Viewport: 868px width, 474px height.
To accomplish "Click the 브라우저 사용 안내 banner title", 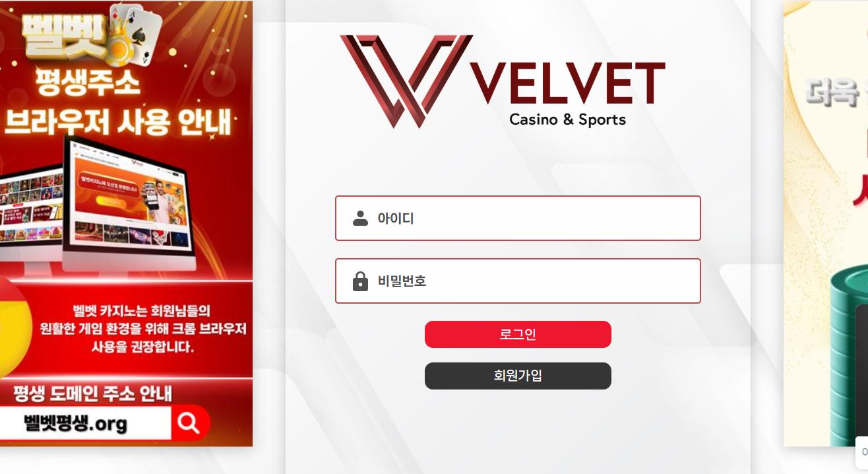I will (119, 121).
